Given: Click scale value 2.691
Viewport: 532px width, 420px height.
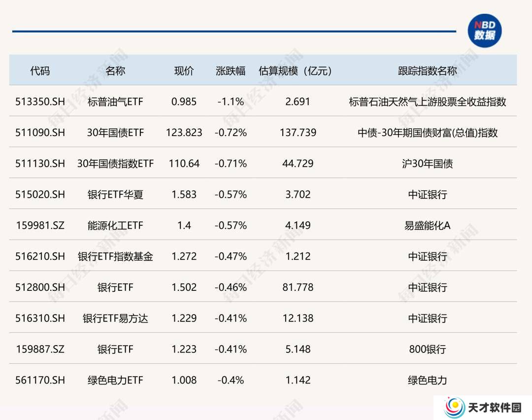Looking at the screenshot, I should pyautogui.click(x=298, y=102).
